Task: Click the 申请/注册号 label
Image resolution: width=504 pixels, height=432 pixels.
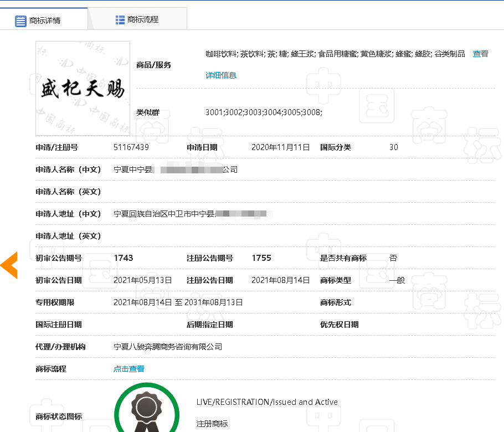Action: (x=56, y=147)
